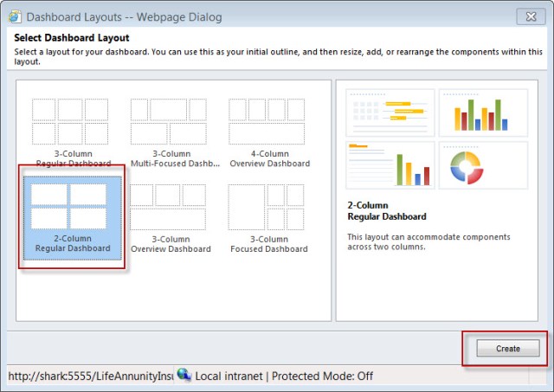
Task: Choose the 3-Column Overview Dashboard layout icon
Action: tap(170, 206)
